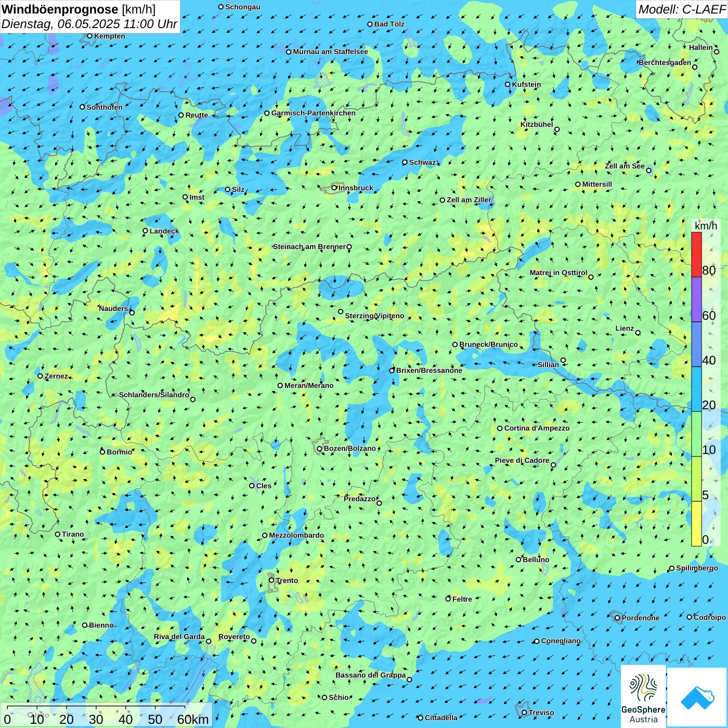Viewport: 728px width, 728px height.
Task: Click the Cittadella label
Action: 441,718
